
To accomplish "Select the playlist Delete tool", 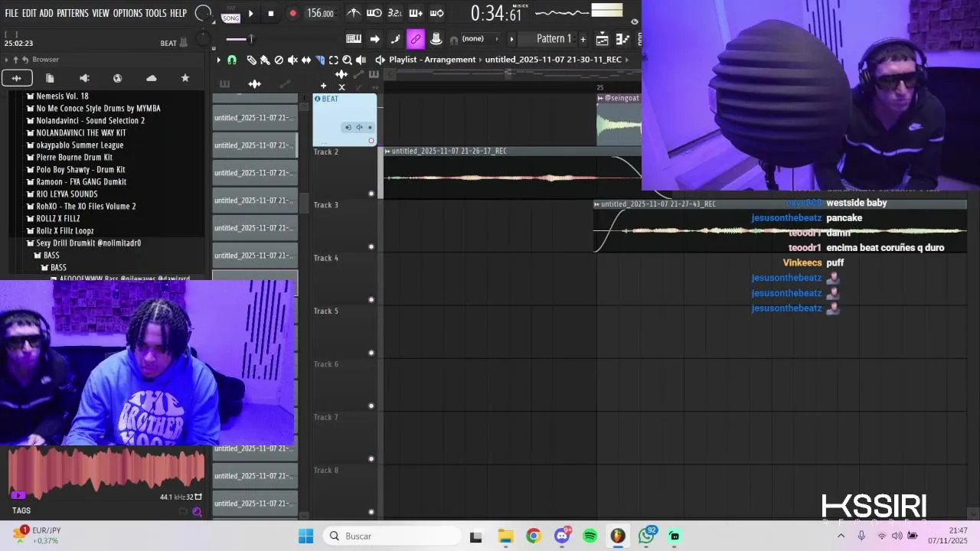I will click(279, 60).
